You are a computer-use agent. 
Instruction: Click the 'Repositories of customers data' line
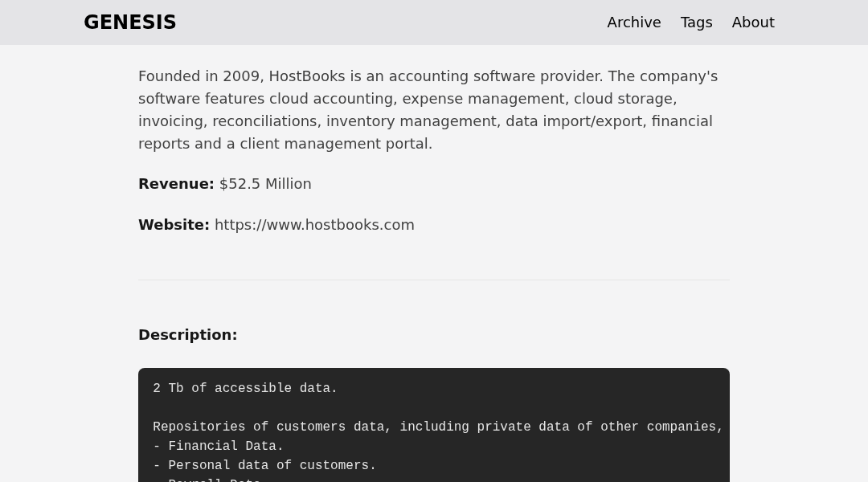pyautogui.click(x=438, y=427)
